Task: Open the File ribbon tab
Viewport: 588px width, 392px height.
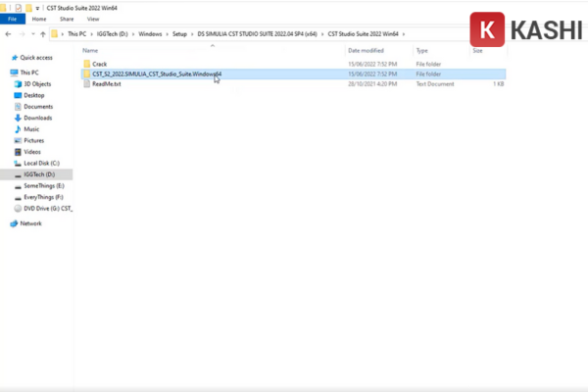Action: [13, 19]
